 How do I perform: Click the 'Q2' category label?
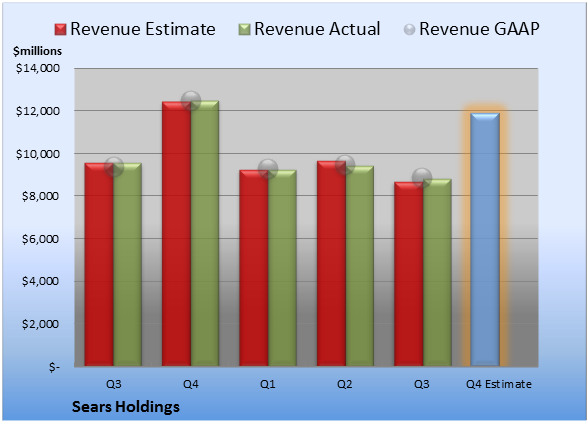pyautogui.click(x=345, y=384)
